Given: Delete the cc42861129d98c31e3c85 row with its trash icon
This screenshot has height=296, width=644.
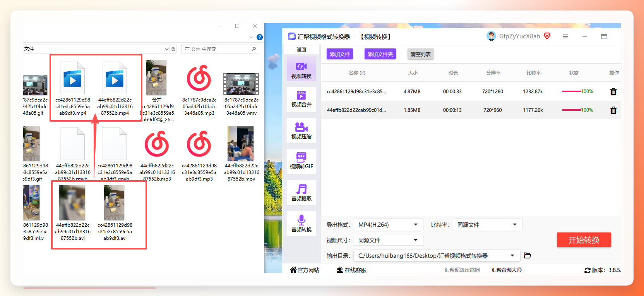Looking at the screenshot, I should tap(613, 92).
